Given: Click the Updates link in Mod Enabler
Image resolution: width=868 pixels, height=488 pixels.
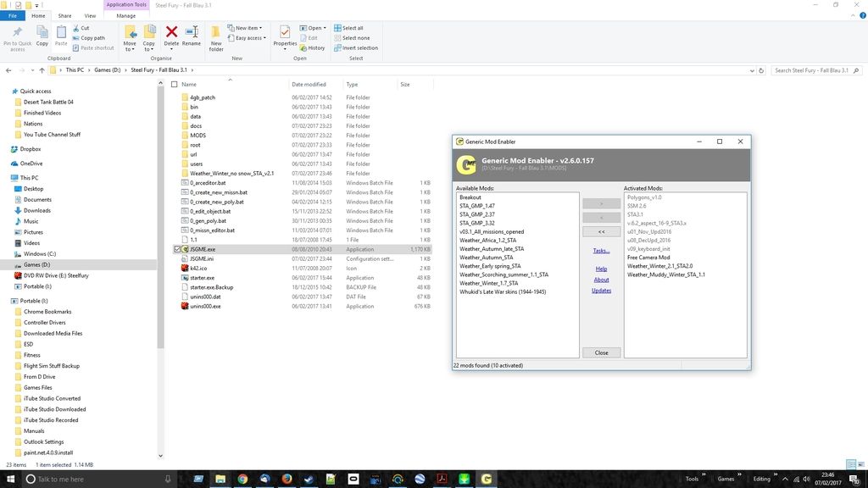Looking at the screenshot, I should 601,291.
